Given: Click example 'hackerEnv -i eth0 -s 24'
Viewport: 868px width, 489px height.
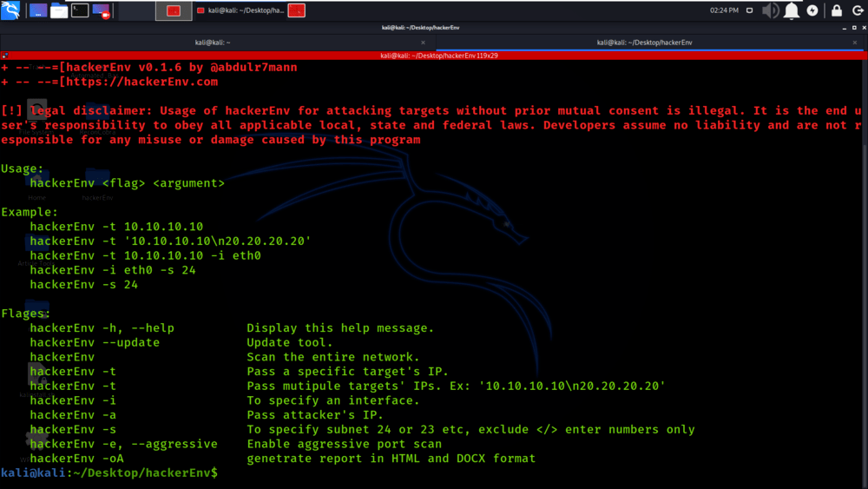Looking at the screenshot, I should click(113, 270).
